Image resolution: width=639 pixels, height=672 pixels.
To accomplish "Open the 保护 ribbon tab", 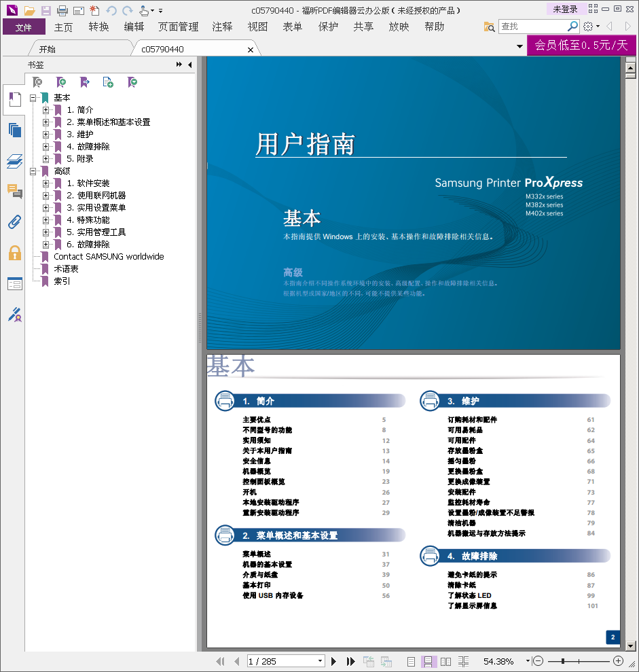I will pyautogui.click(x=328, y=27).
